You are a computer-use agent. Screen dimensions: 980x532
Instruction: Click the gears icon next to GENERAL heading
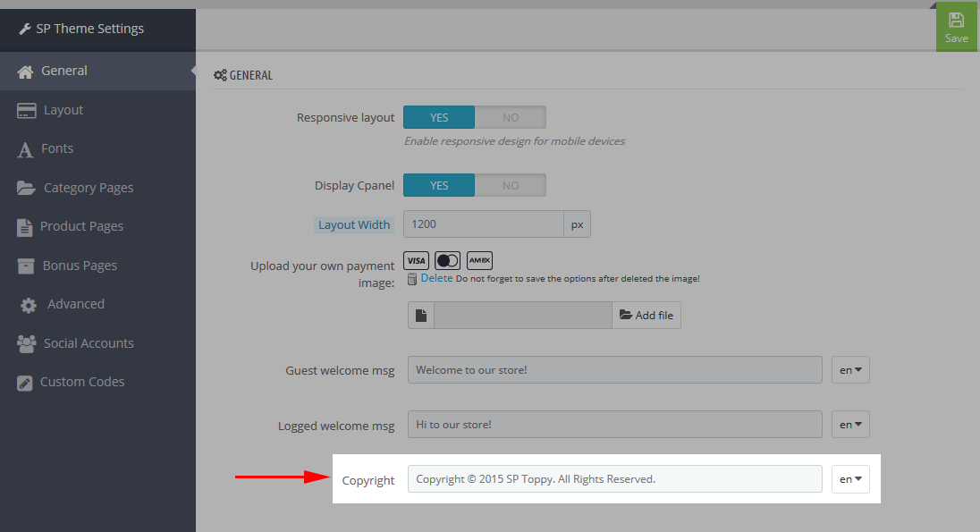(x=220, y=75)
